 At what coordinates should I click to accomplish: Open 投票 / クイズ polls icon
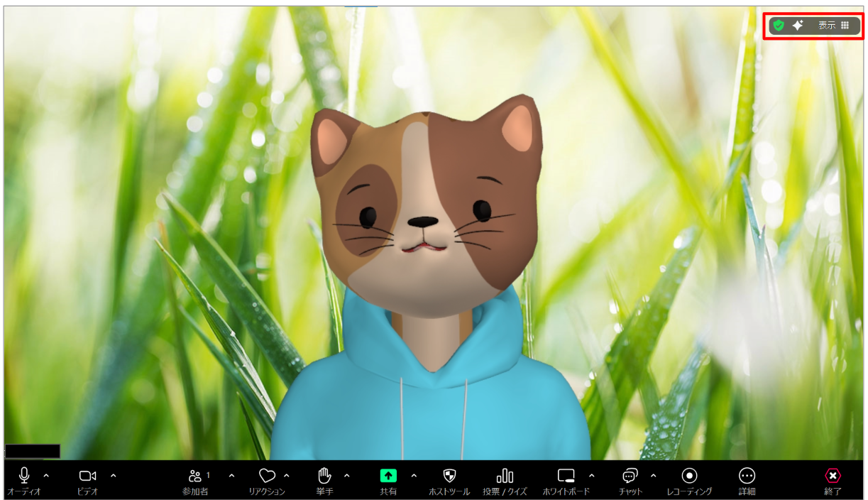pyautogui.click(x=505, y=476)
